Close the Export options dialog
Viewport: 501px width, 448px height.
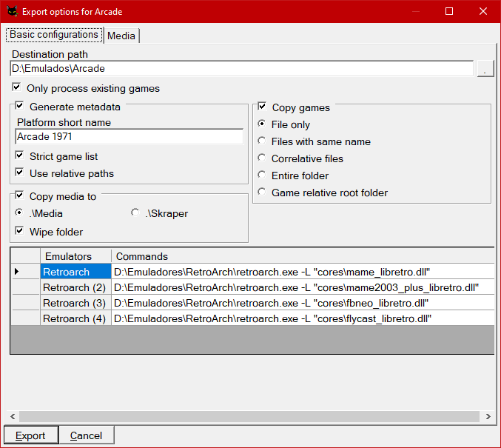(x=483, y=11)
